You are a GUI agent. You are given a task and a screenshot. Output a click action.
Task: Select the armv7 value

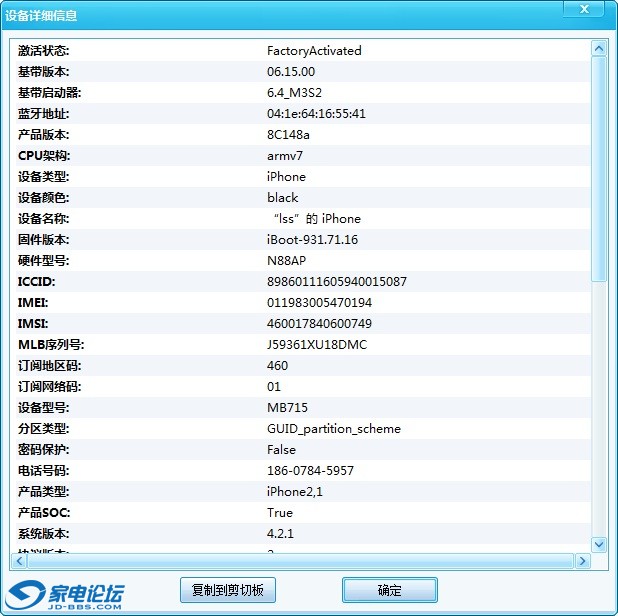point(285,156)
